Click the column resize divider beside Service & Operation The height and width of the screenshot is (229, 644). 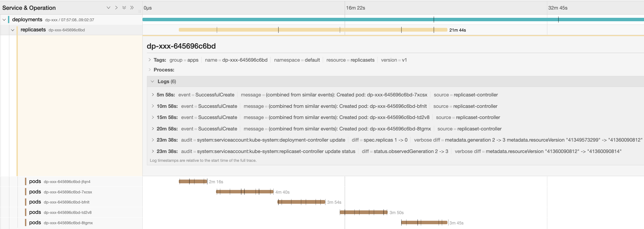point(140,11)
